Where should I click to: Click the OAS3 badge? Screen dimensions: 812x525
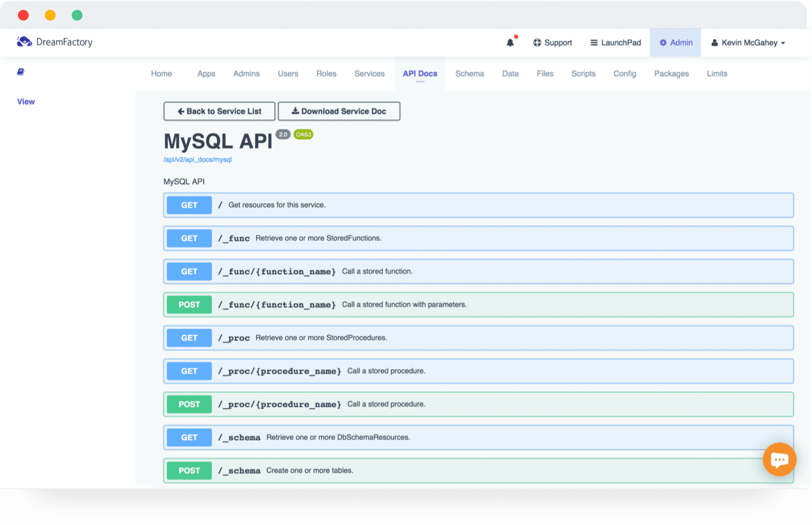tap(303, 134)
